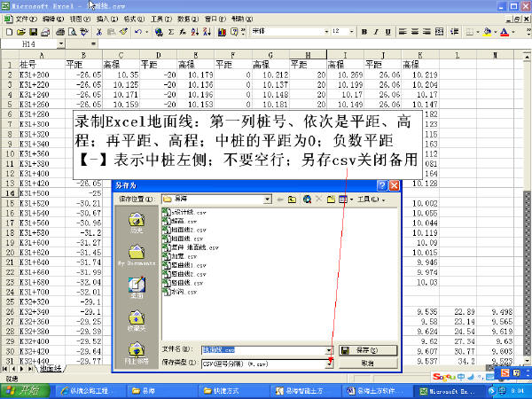Click the History shortcut in dialog sidebar
Image resolution: width=532 pixels, height=399 pixels.
pyautogui.click(x=137, y=223)
